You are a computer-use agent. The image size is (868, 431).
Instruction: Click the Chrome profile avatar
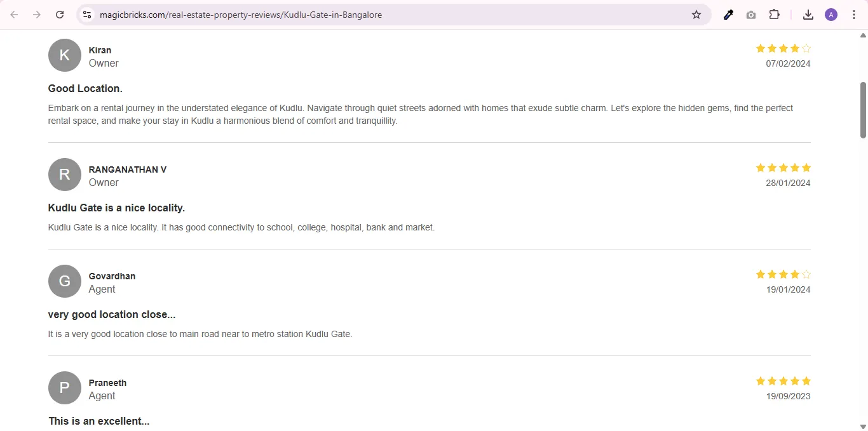831,14
